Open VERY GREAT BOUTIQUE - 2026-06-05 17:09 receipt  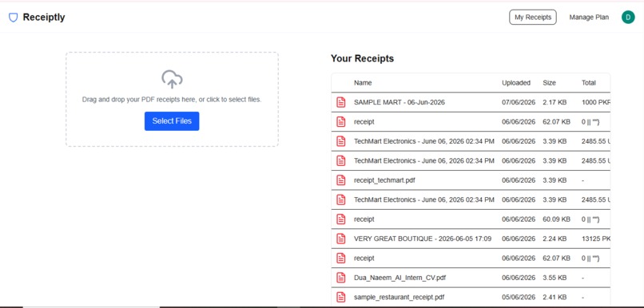423,239
